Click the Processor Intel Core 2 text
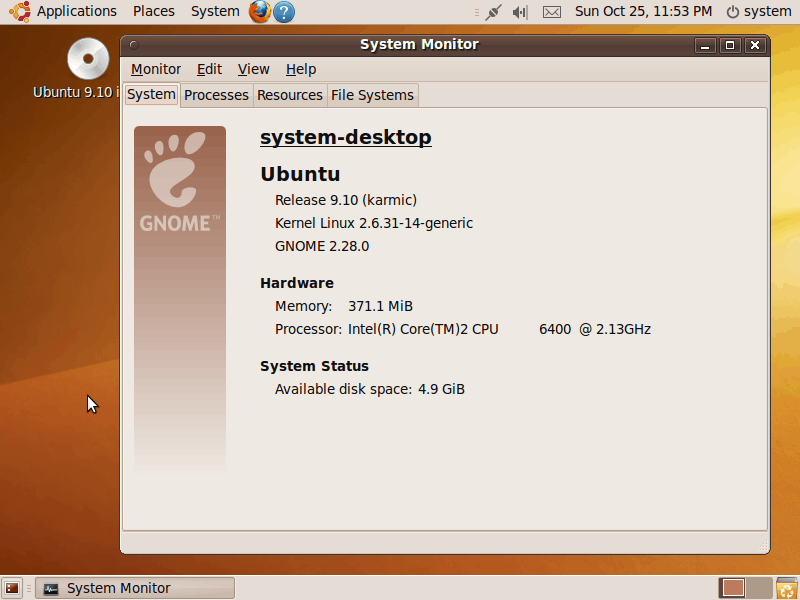Screen dimensions: 800x600 (499, 330)
